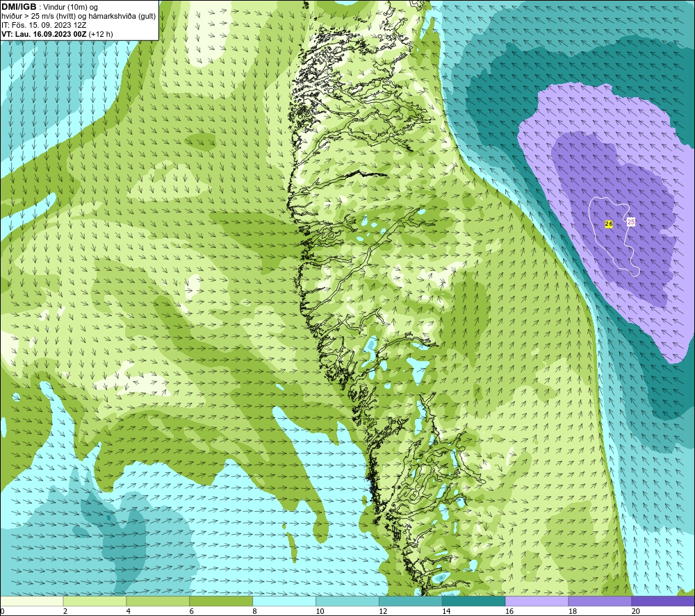Click the valid time line 'VT: Lau. 16.09.2023 00Z'
The height and width of the screenshot is (616, 695).
[x=44, y=34]
